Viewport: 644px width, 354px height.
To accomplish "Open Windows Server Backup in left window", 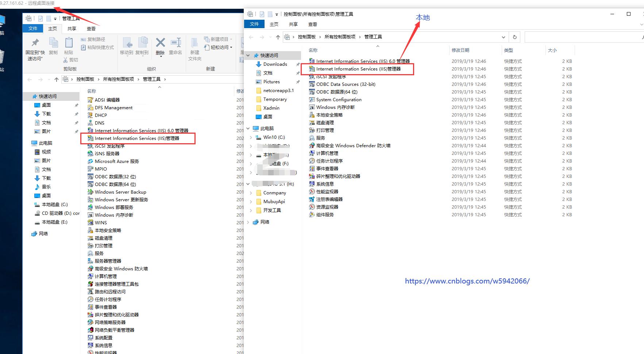I will [120, 192].
